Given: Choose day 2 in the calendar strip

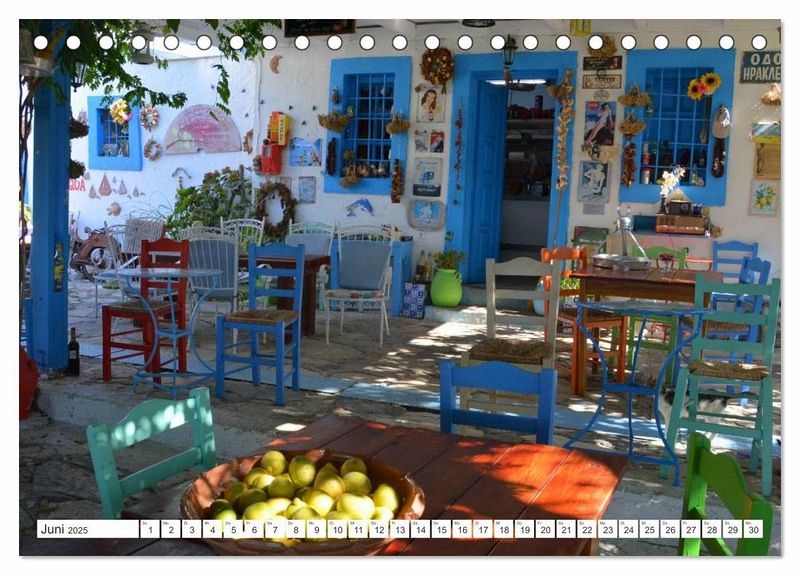Looking at the screenshot, I should tap(170, 529).
